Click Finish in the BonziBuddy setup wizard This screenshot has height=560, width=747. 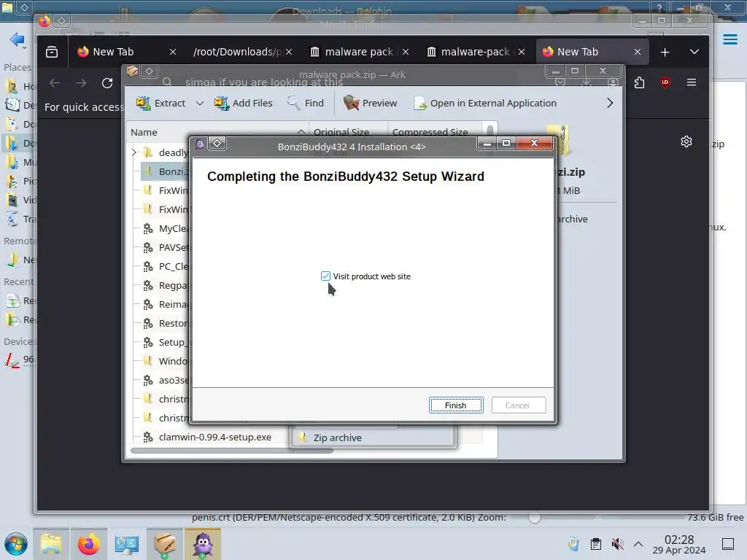(456, 405)
